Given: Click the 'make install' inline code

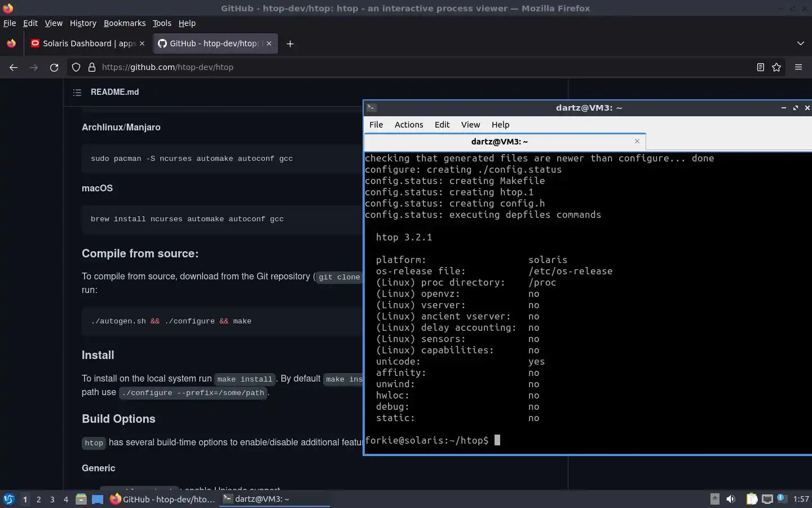Looking at the screenshot, I should tap(245, 379).
